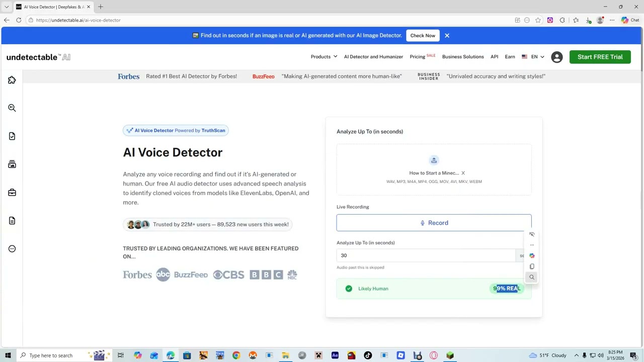The image size is (644, 362).
Task: Open the Earn menu item
Action: tap(510, 57)
